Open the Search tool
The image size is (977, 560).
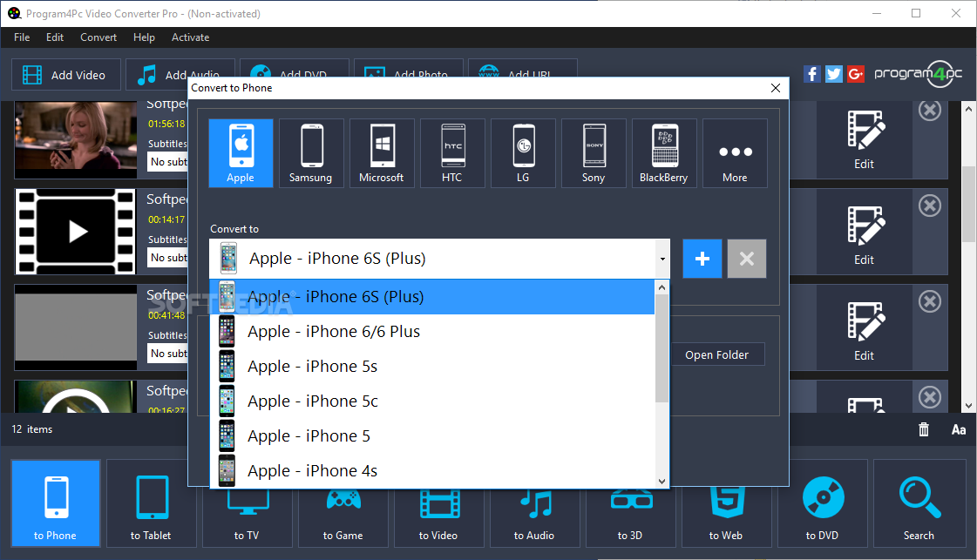point(919,503)
